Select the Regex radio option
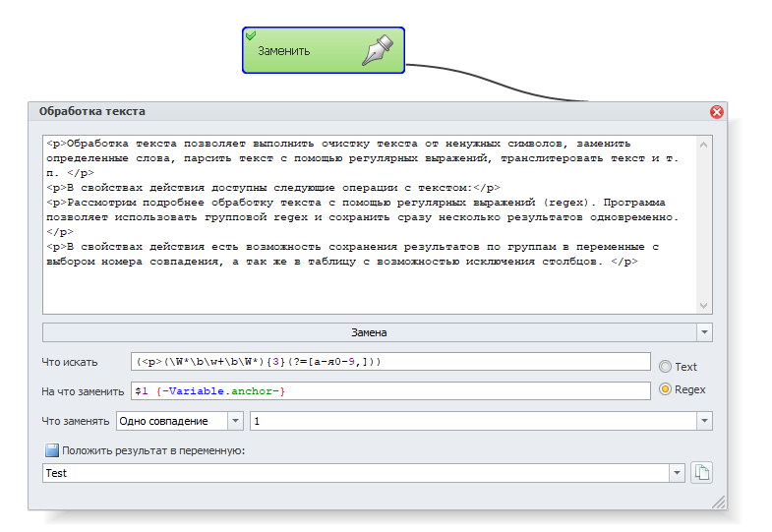The width and height of the screenshot is (772, 532). click(665, 389)
